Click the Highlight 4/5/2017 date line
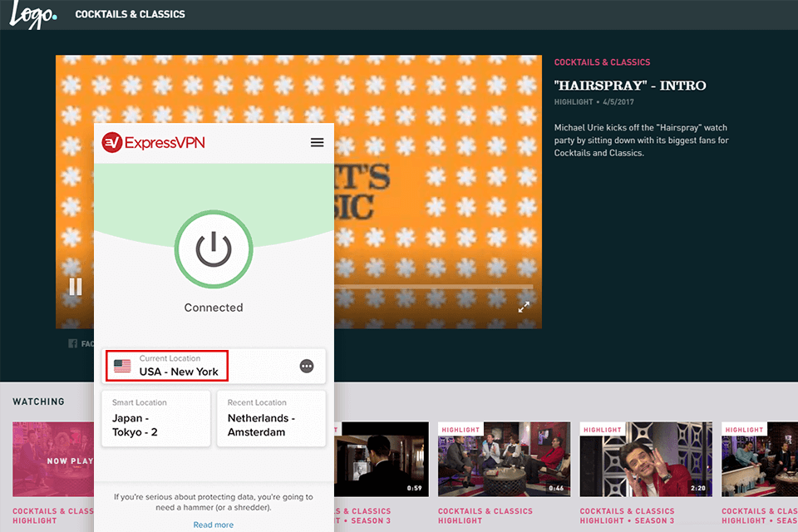The height and width of the screenshot is (532, 798). coord(594,101)
